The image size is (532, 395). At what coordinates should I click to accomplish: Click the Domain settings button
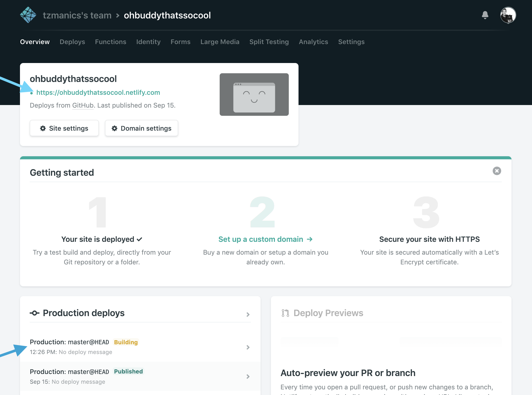pos(141,128)
